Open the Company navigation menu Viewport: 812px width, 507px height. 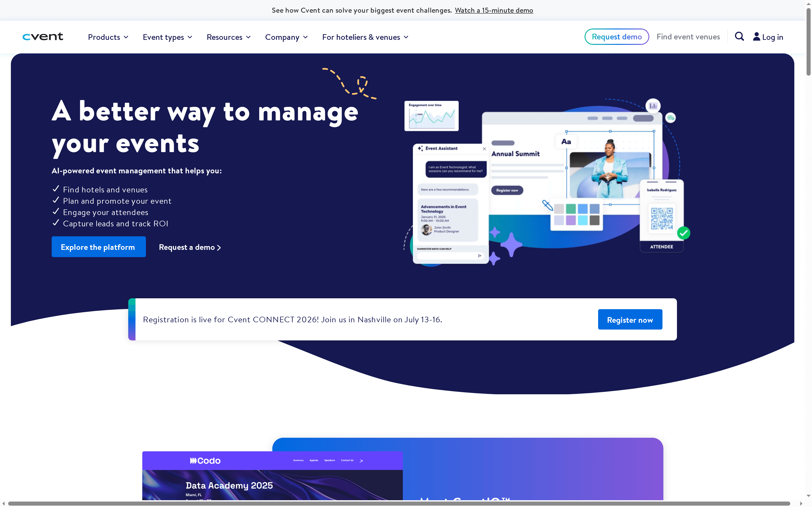pos(286,37)
